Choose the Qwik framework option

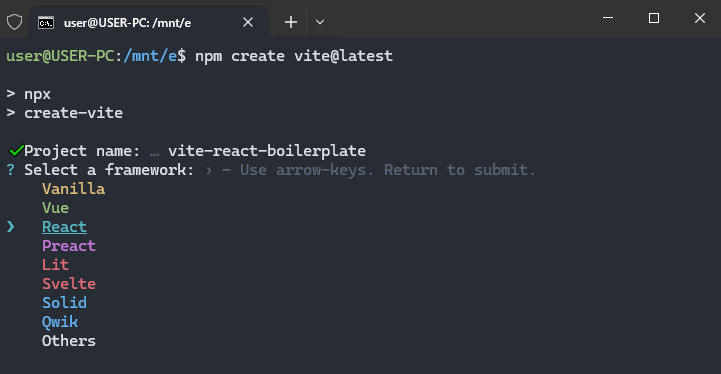tap(60, 322)
